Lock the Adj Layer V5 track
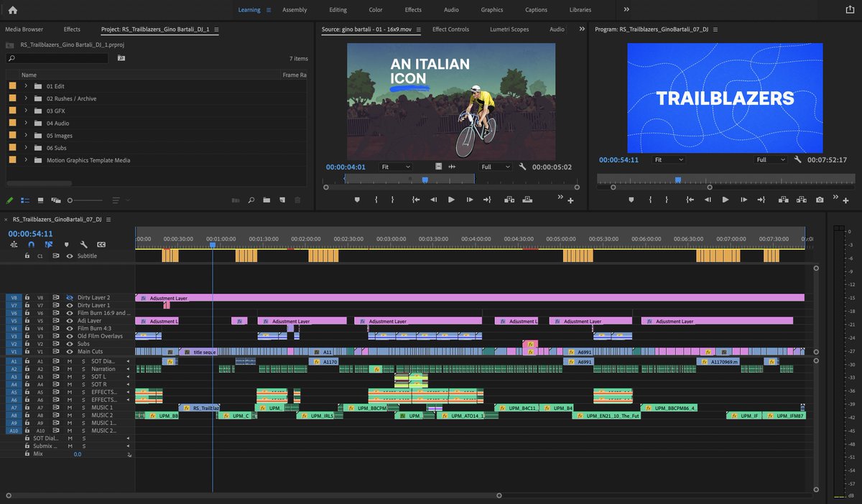Viewport: 862px width, 504px height. (x=27, y=321)
